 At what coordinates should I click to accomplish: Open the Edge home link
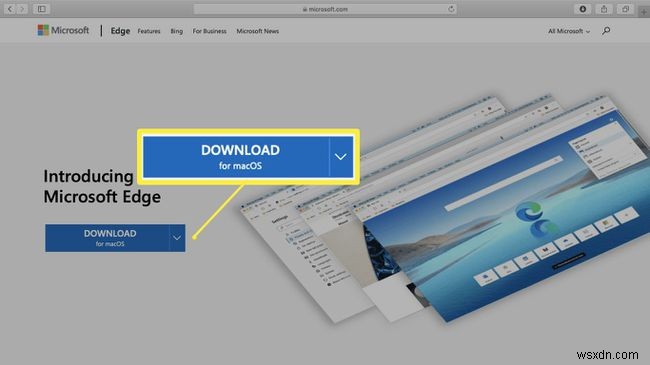[x=120, y=31]
